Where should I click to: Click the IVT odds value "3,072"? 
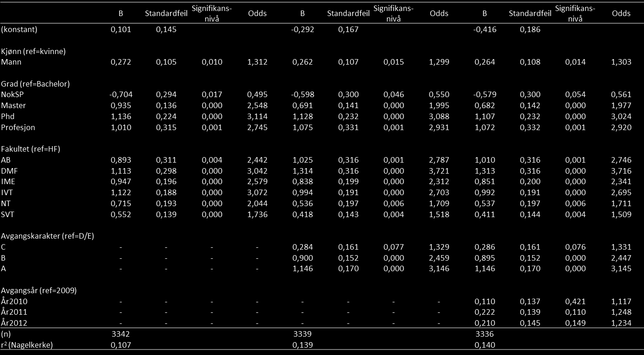pyautogui.click(x=257, y=193)
